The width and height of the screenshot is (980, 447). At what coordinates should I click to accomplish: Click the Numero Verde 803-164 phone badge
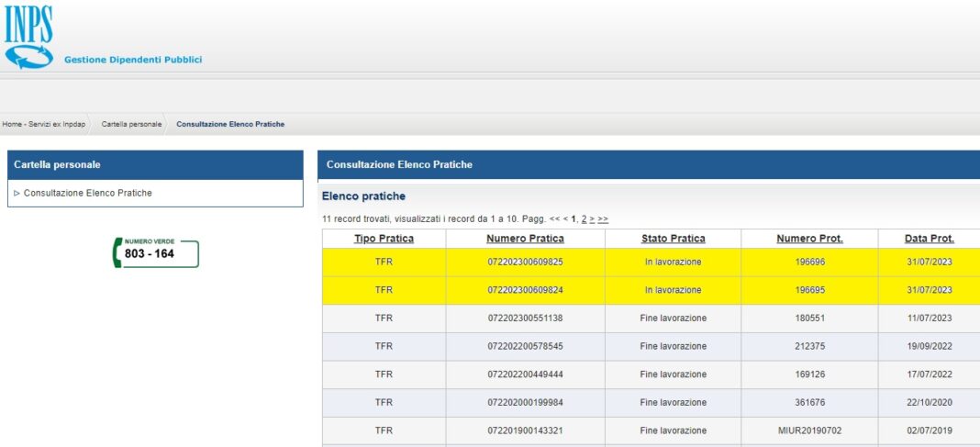(156, 253)
